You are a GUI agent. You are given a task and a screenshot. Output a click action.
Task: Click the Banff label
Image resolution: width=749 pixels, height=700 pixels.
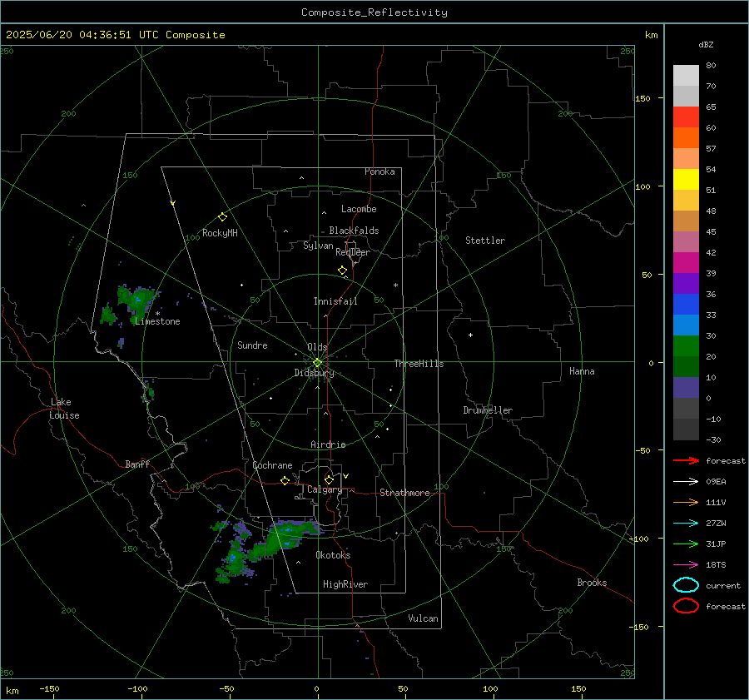pos(137,464)
